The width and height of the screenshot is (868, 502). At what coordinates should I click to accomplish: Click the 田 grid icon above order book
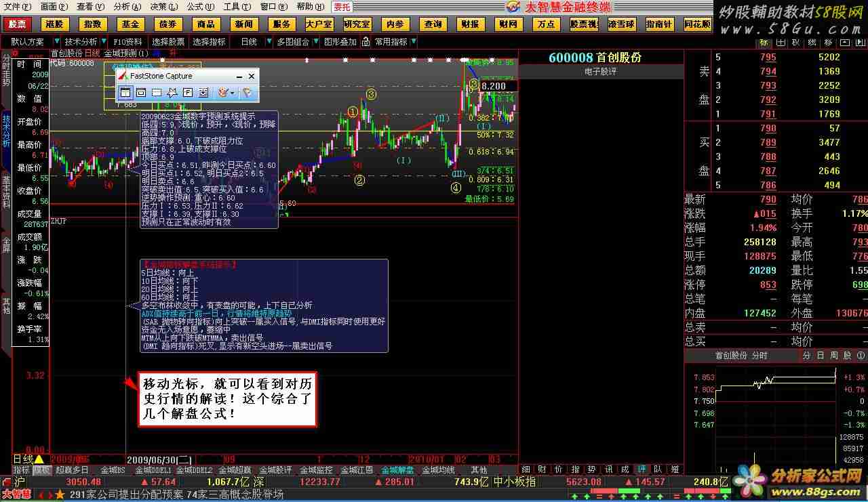coord(780,43)
